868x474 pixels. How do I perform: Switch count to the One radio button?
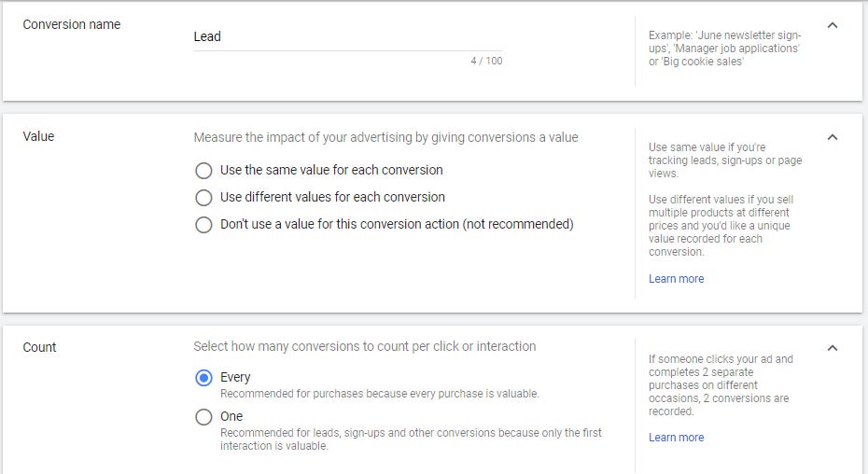click(x=203, y=417)
